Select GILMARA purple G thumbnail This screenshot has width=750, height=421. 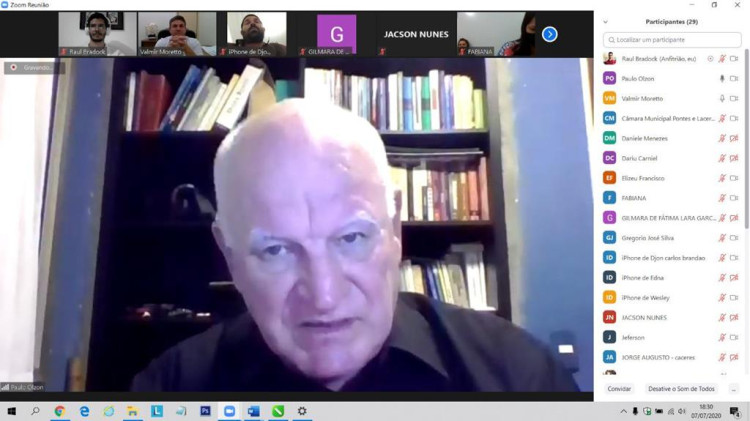(x=336, y=34)
